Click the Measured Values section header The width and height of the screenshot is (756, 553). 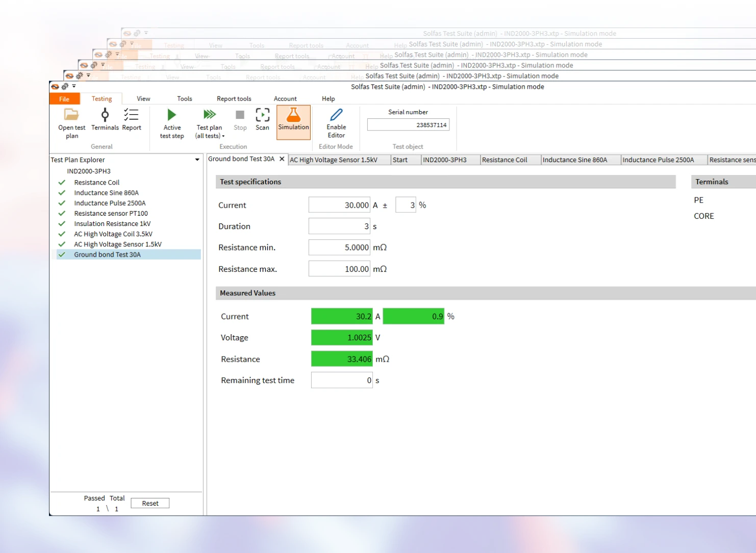click(486, 293)
